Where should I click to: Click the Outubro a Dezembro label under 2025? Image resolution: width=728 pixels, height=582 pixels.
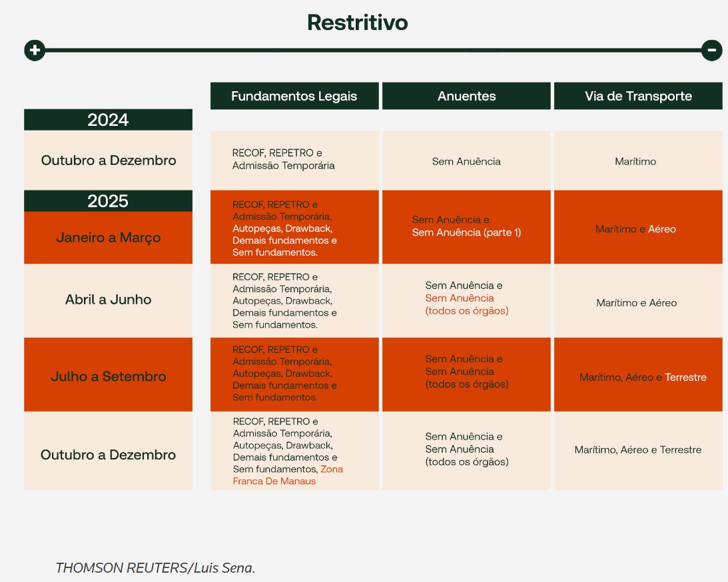pos(108,455)
